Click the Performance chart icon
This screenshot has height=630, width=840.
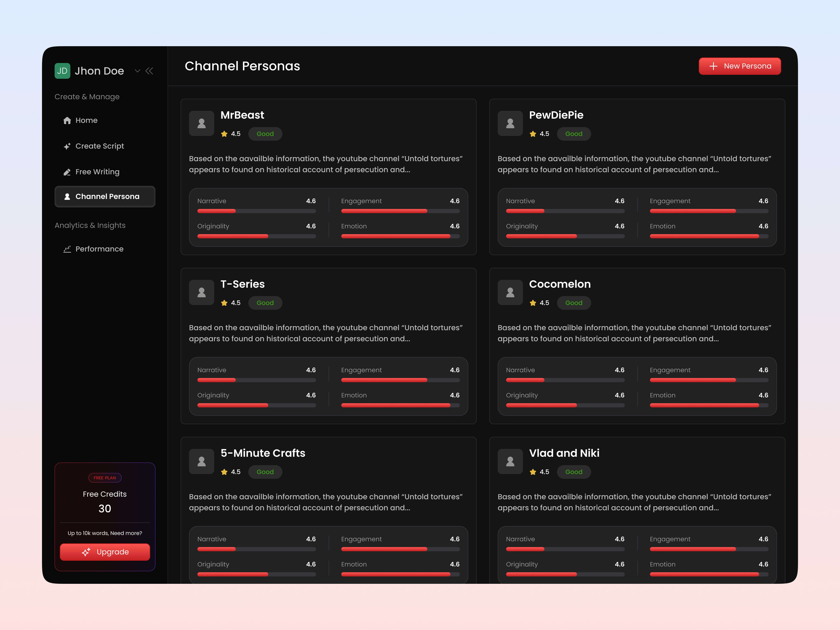[x=67, y=249]
